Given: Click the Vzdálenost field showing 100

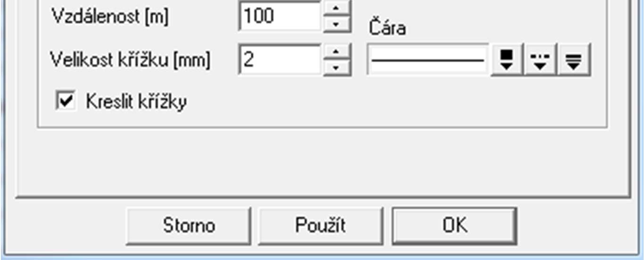Looking at the screenshot, I should click(x=280, y=16).
